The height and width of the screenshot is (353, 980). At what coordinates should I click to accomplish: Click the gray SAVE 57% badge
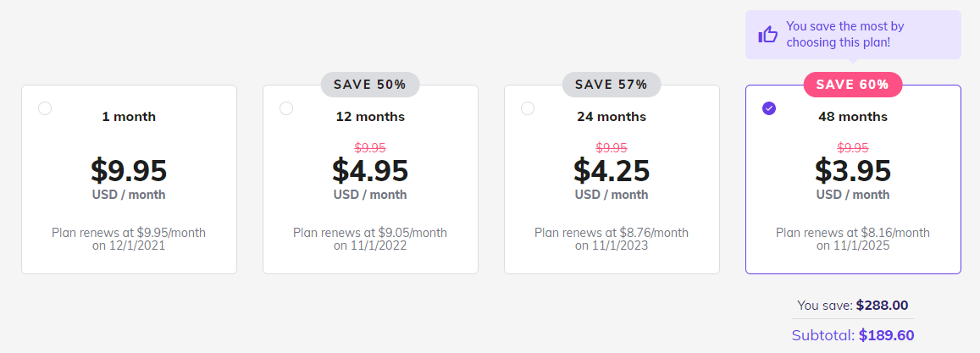click(612, 85)
